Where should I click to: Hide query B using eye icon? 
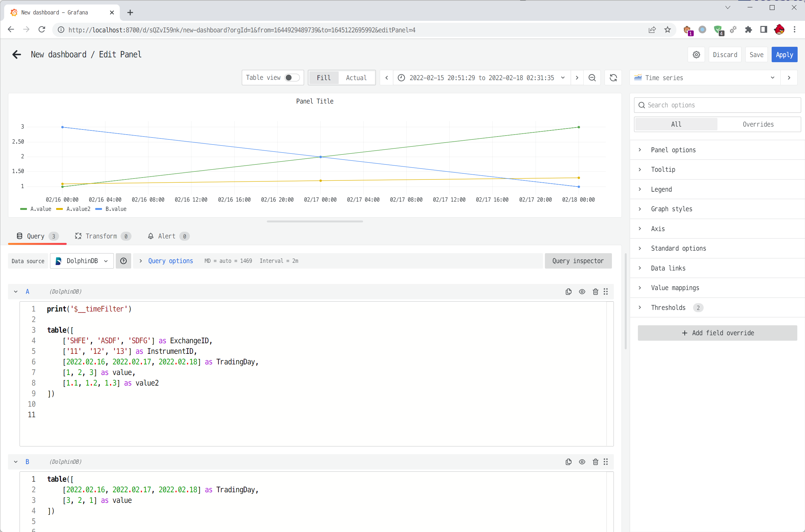click(x=582, y=462)
